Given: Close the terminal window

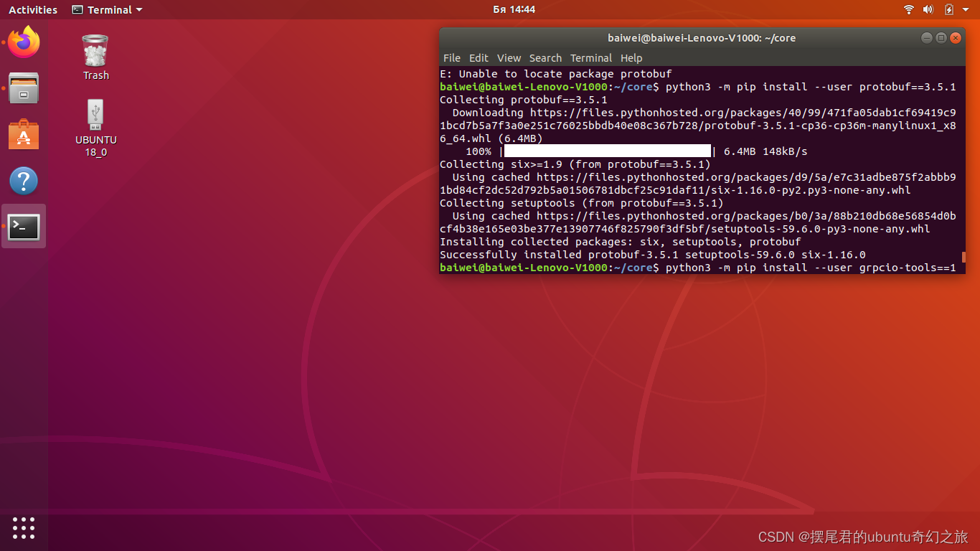Looking at the screenshot, I should (956, 38).
